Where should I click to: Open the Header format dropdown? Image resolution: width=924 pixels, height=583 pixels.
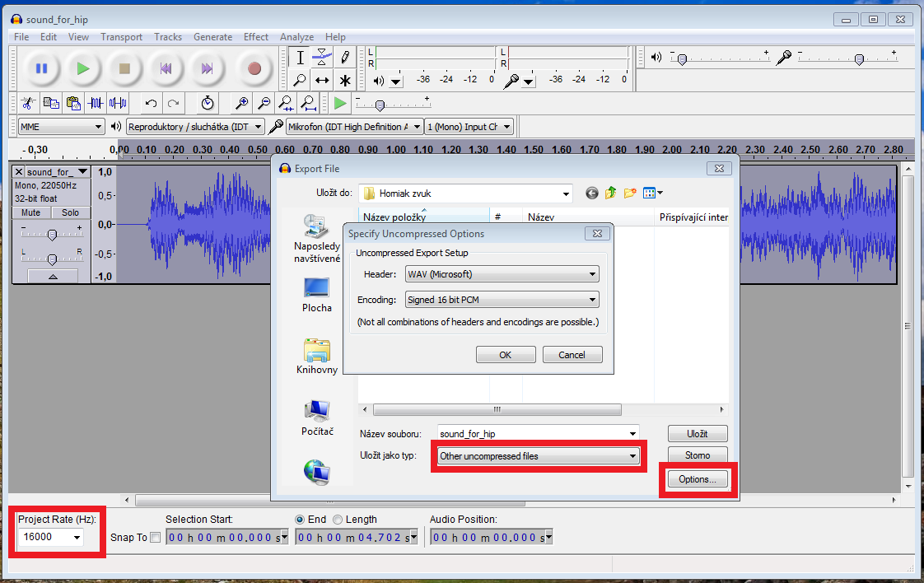[502, 274]
